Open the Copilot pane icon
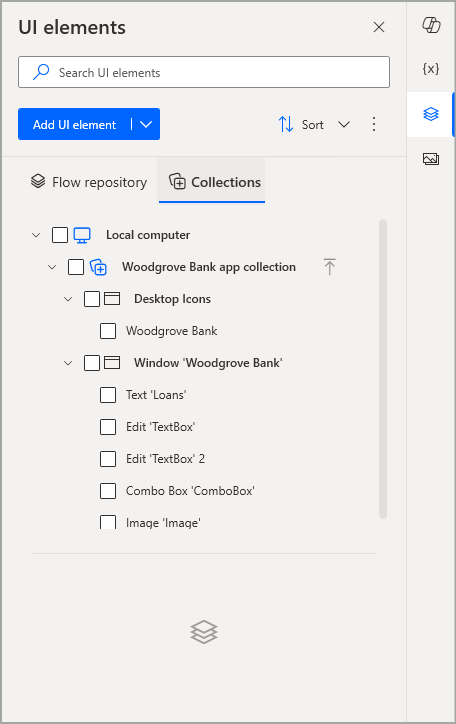 pyautogui.click(x=431, y=24)
